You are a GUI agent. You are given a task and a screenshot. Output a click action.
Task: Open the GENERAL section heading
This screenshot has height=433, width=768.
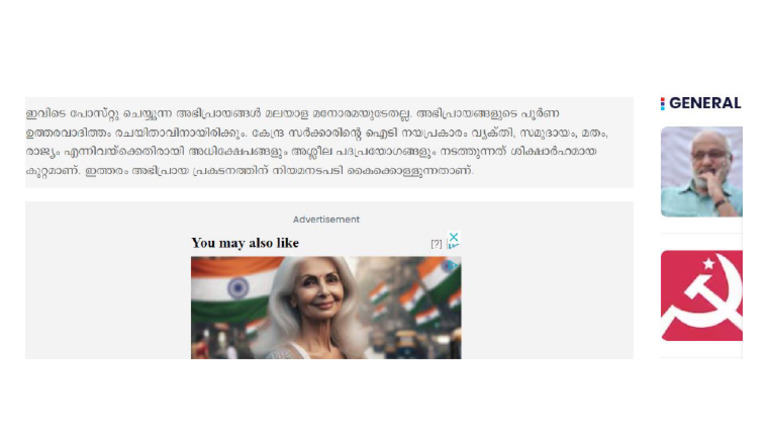[704, 103]
